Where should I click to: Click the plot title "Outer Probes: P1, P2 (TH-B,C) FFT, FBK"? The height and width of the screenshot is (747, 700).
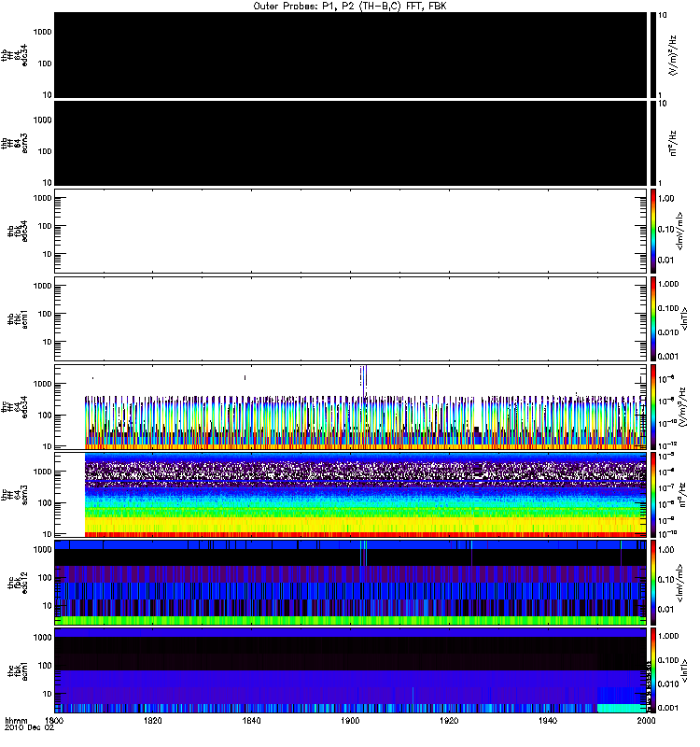coord(350,7)
